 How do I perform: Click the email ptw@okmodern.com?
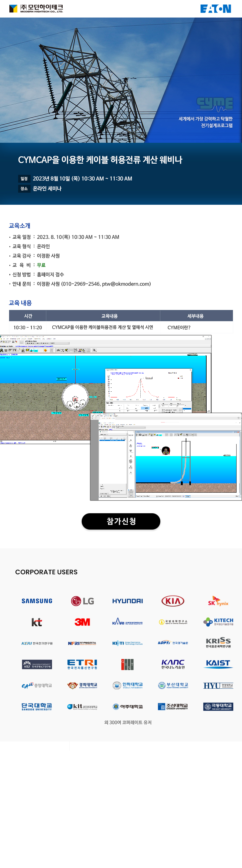coord(126,284)
